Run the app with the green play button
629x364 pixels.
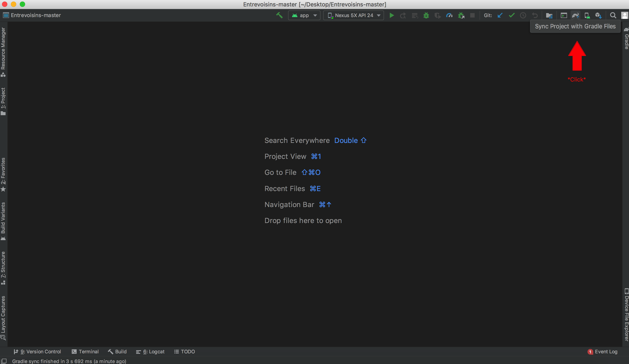point(392,15)
